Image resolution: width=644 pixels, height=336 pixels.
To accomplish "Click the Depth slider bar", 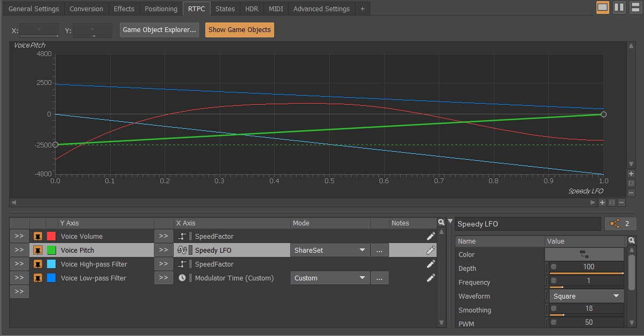I will (x=586, y=273).
